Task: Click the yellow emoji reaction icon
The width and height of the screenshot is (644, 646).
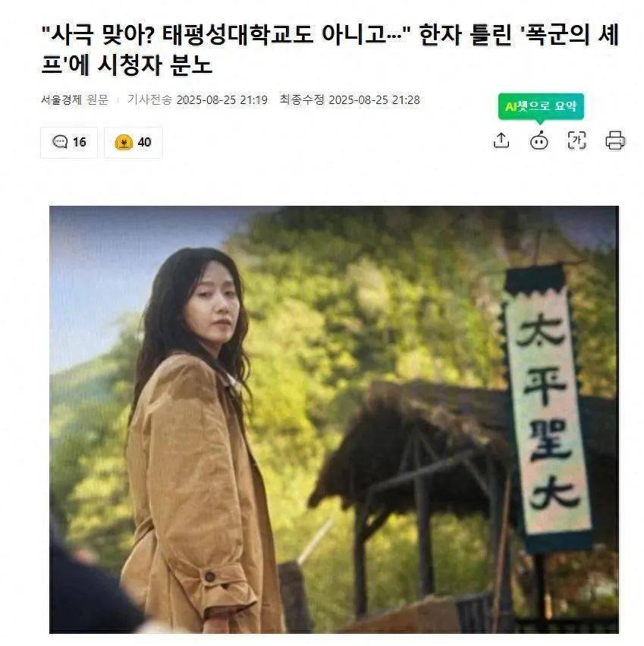Action: (x=124, y=143)
